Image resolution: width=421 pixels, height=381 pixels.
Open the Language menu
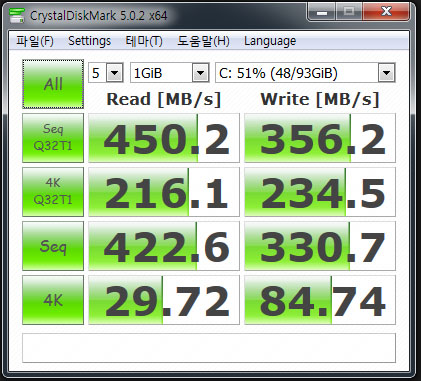[x=270, y=41]
